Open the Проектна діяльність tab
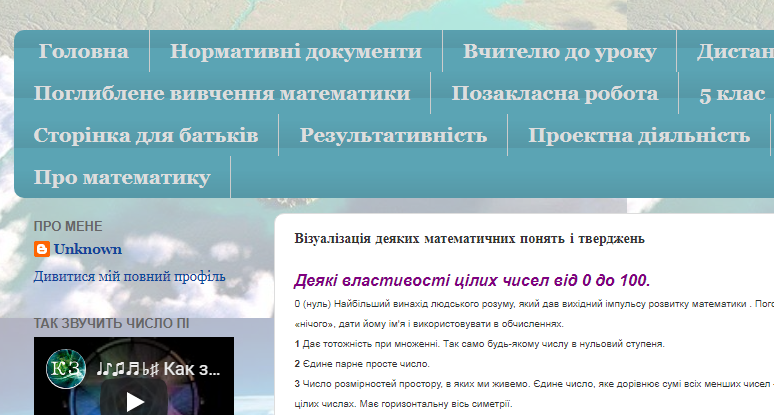The image size is (774, 415). [x=639, y=135]
